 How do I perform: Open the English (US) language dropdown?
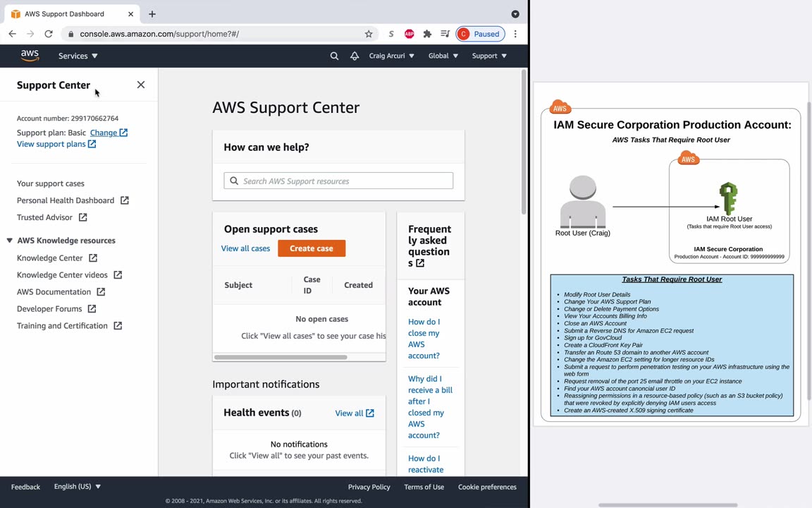[x=78, y=486]
